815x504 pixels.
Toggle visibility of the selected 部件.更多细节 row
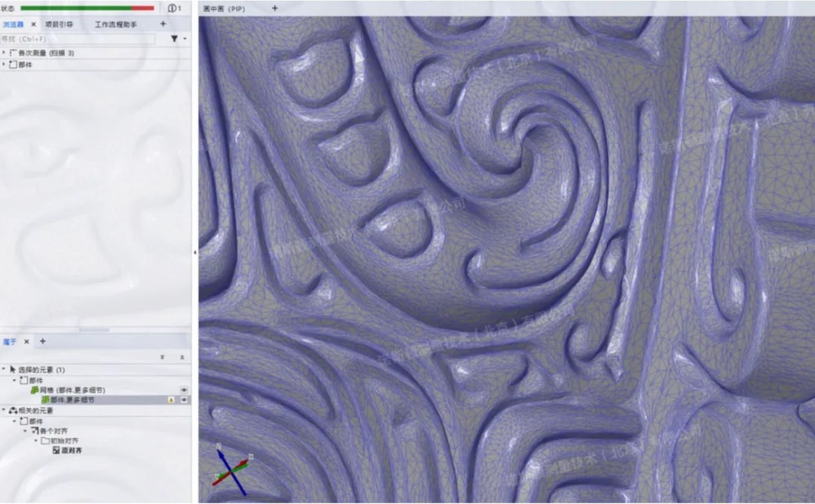(x=184, y=400)
